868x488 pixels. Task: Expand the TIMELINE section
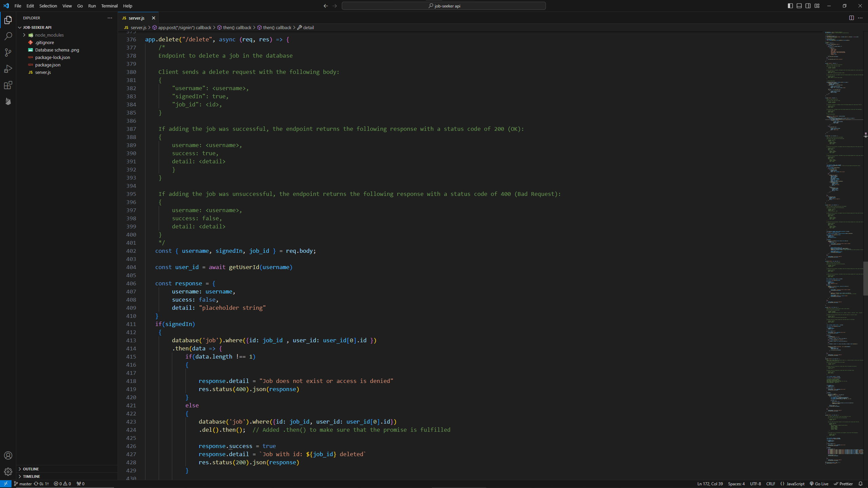point(32,476)
